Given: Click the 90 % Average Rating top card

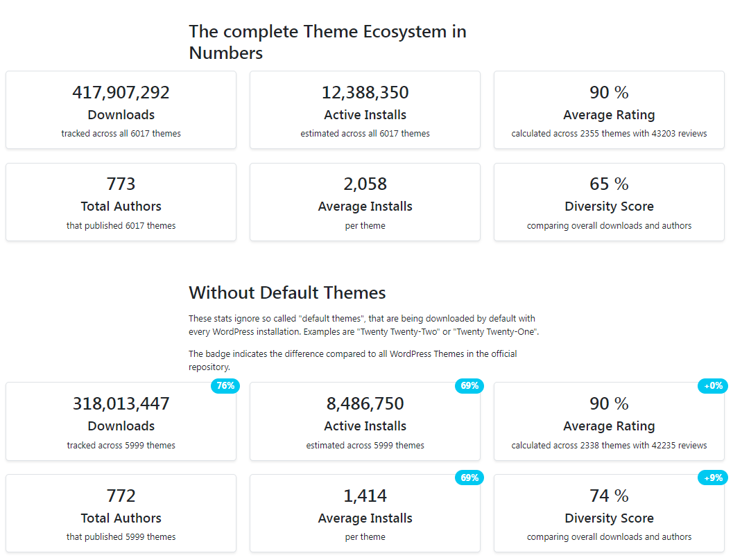Looking at the screenshot, I should 609,110.
